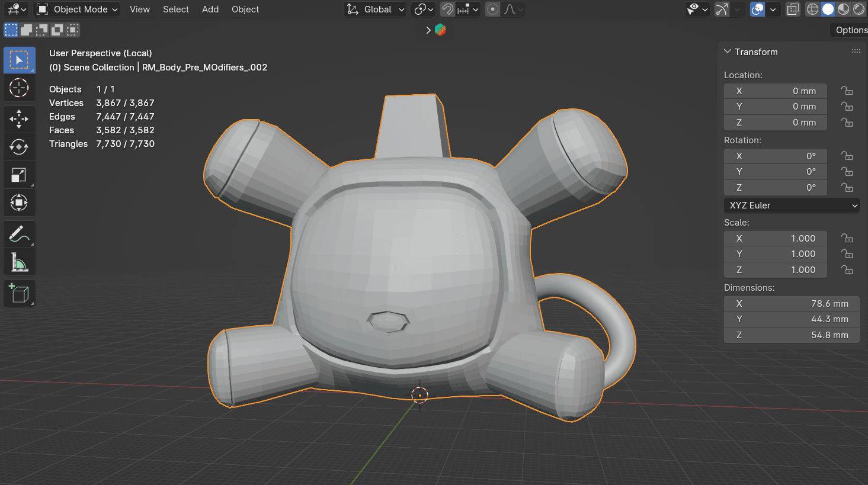The height and width of the screenshot is (485, 868).
Task: Select the Annotate pencil tool
Action: tap(19, 235)
